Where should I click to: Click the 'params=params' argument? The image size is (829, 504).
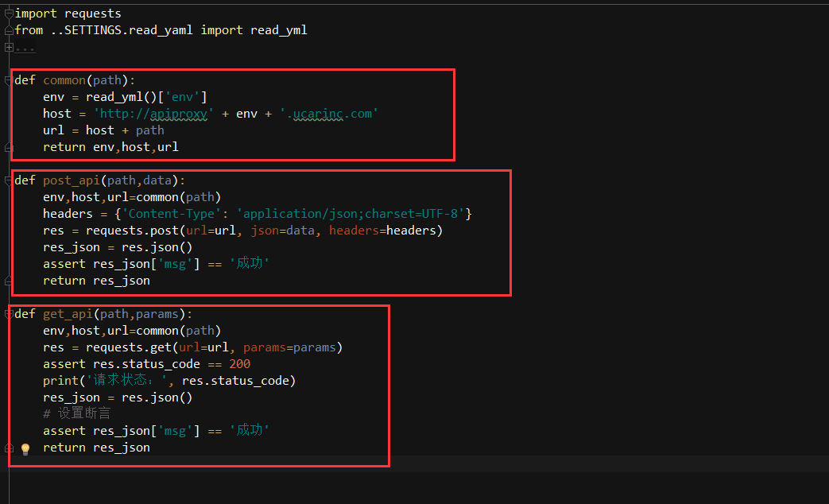tap(290, 347)
